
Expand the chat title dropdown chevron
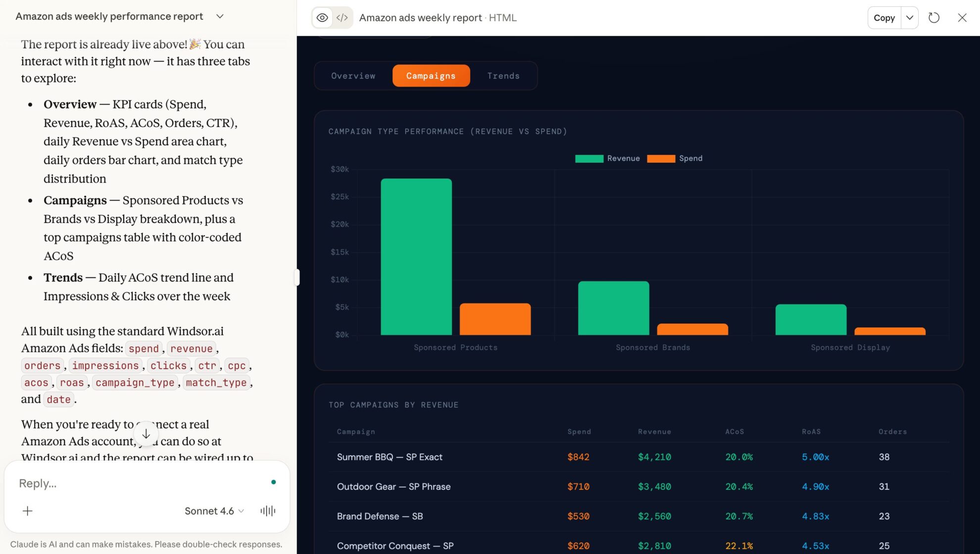click(x=220, y=16)
